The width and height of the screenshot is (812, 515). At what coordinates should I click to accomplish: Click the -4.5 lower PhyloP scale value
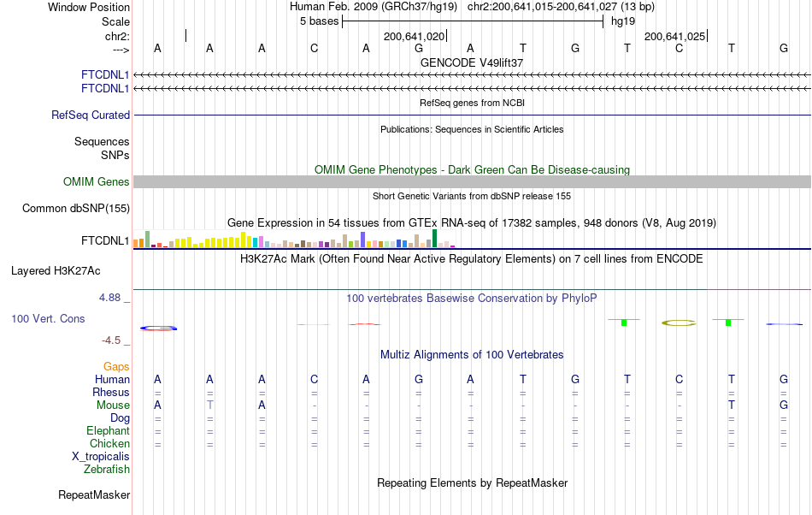tap(111, 340)
